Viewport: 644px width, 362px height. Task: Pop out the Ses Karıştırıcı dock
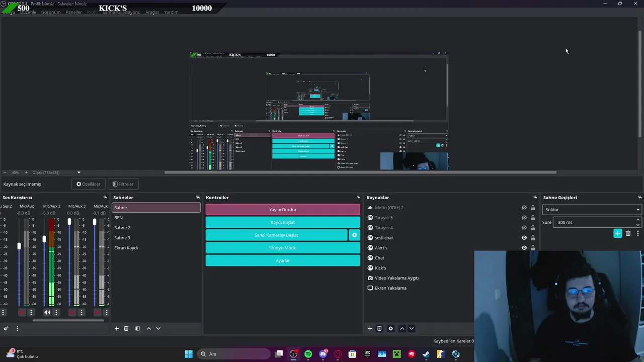(x=105, y=198)
